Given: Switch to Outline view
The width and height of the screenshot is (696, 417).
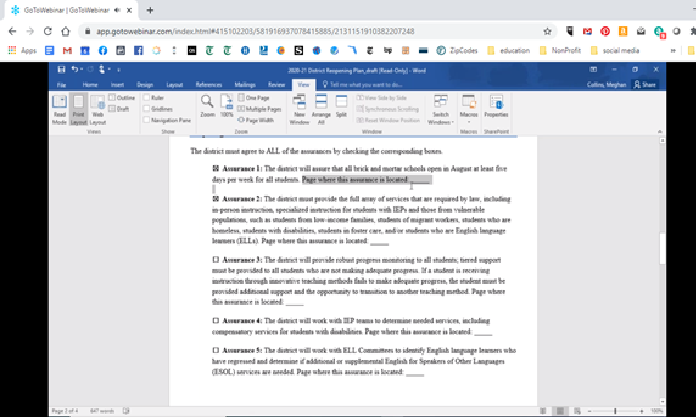Looking at the screenshot, I should tap(122, 98).
